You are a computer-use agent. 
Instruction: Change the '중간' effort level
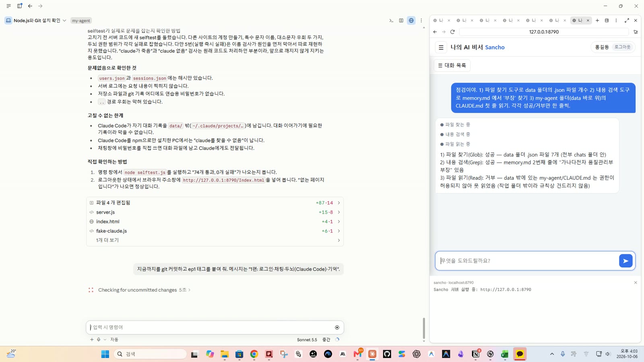326,340
